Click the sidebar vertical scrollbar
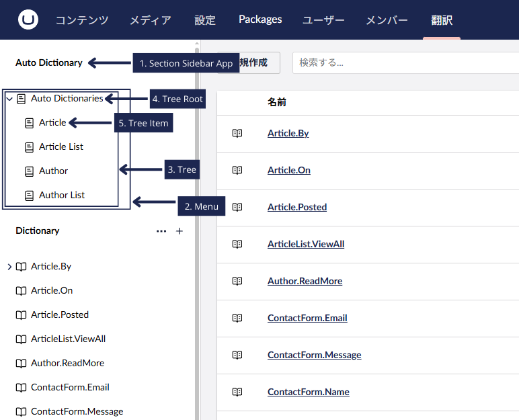519x420 pixels. click(x=196, y=202)
